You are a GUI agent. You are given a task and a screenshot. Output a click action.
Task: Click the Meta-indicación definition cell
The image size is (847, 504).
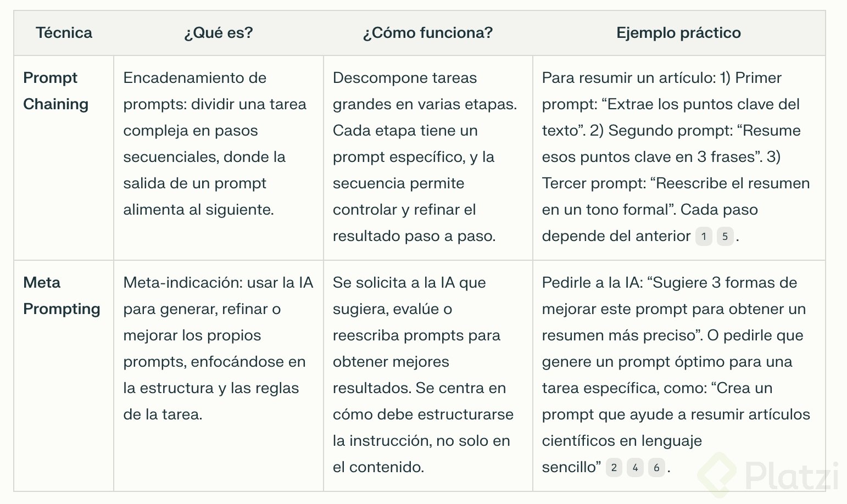point(218,349)
